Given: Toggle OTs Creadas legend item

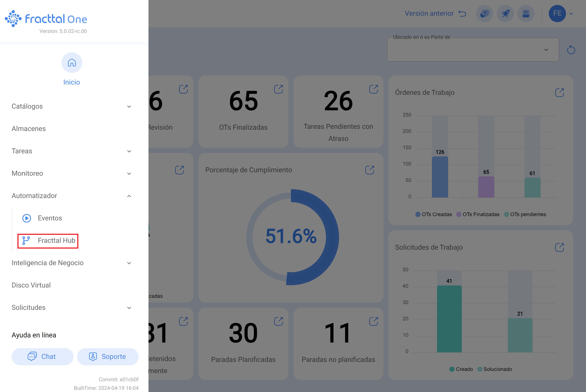Looking at the screenshot, I should (x=434, y=215).
